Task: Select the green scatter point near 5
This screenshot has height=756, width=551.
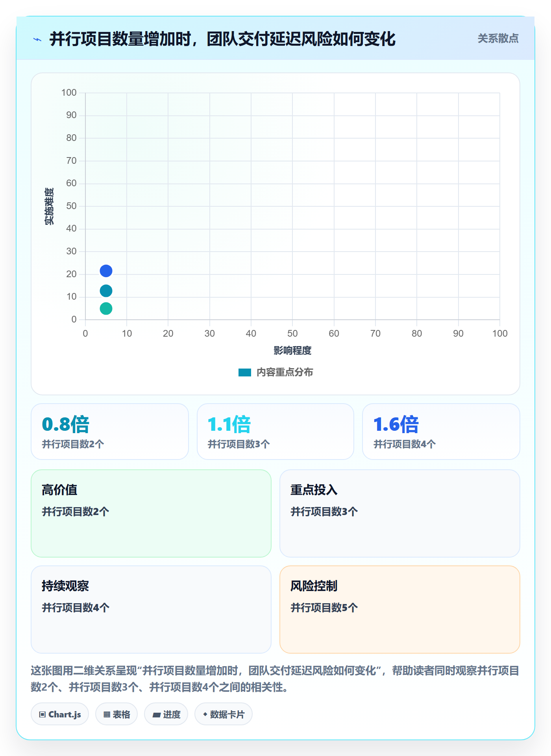Action: [106, 308]
